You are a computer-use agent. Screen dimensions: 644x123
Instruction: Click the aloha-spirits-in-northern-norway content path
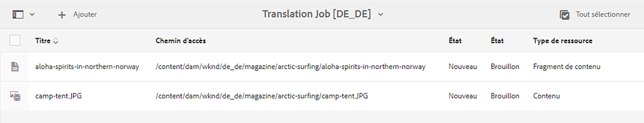pyautogui.click(x=290, y=67)
